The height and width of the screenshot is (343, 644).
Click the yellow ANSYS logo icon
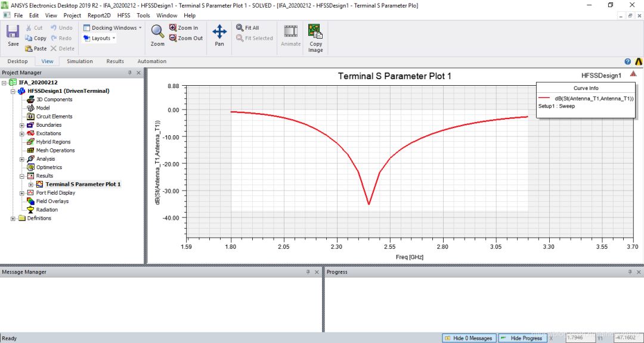pos(638,61)
